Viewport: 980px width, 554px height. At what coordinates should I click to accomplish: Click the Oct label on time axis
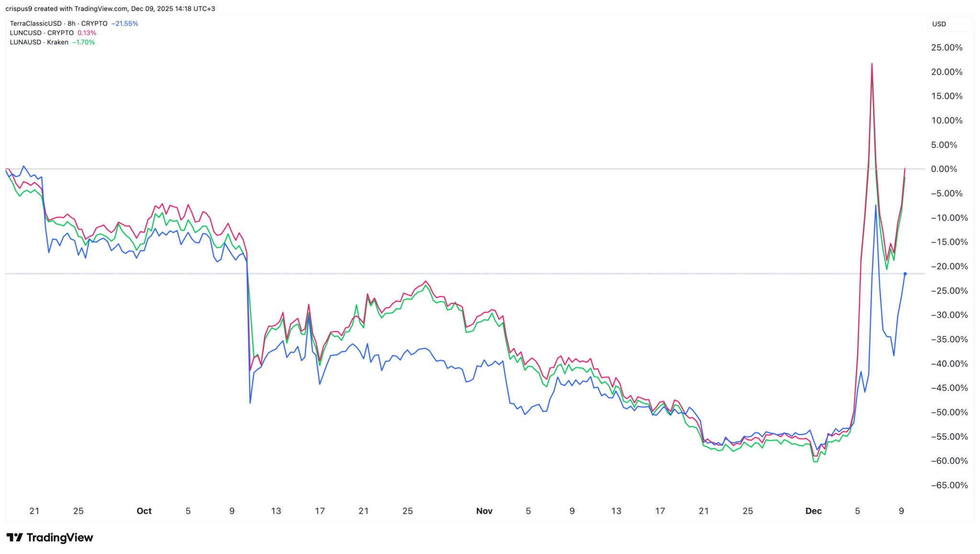tap(144, 511)
